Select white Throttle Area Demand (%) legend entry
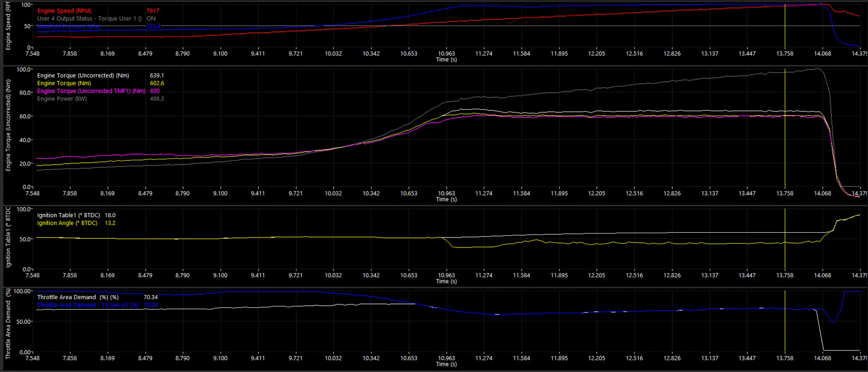This screenshot has height=372, width=868. click(x=78, y=297)
